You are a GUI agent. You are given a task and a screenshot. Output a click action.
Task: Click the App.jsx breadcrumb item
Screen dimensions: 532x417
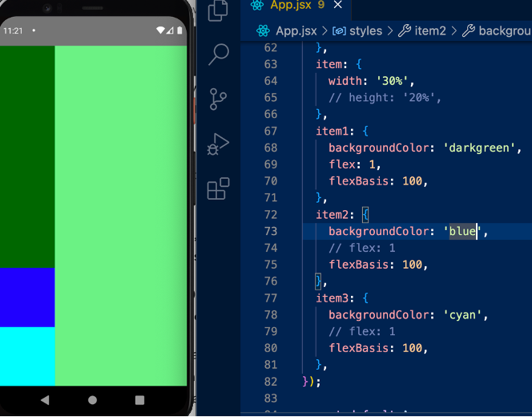(x=296, y=31)
